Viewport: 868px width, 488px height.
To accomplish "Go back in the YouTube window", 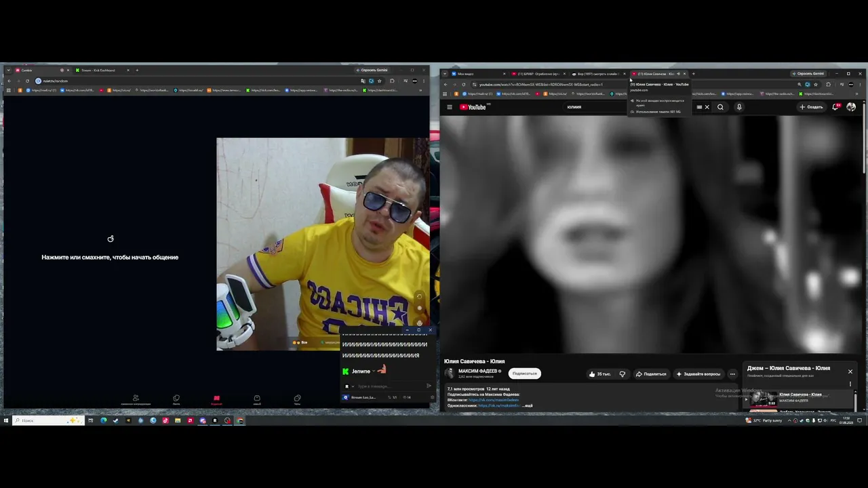I will tap(446, 85).
